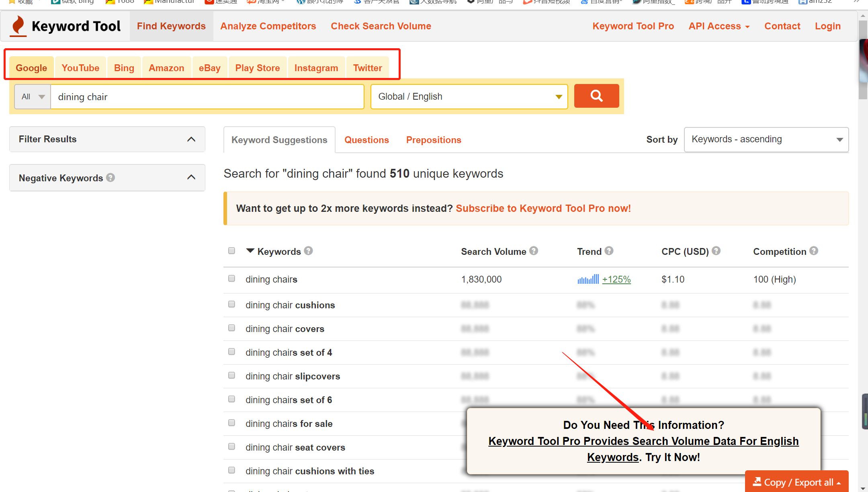
Task: Click help icon next to Negative Keywords
Action: coord(111,177)
